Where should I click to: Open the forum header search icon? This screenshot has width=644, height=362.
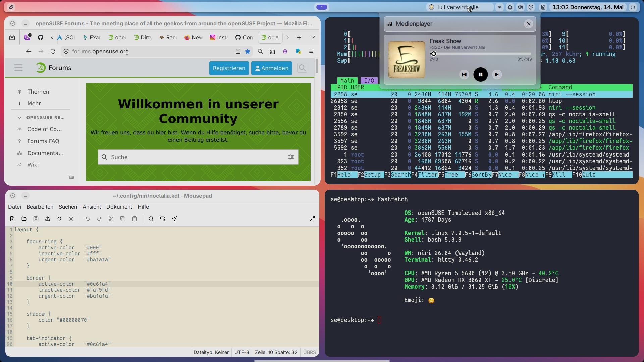tap(302, 68)
